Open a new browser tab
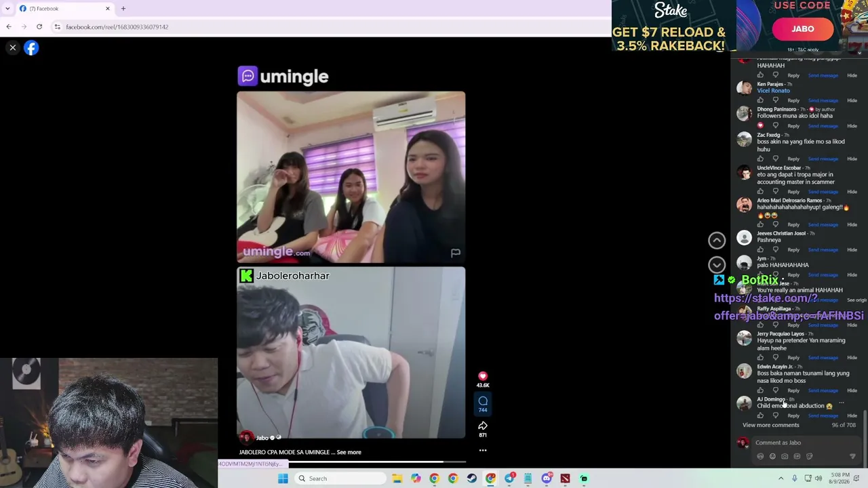The height and width of the screenshot is (488, 868). (123, 8)
